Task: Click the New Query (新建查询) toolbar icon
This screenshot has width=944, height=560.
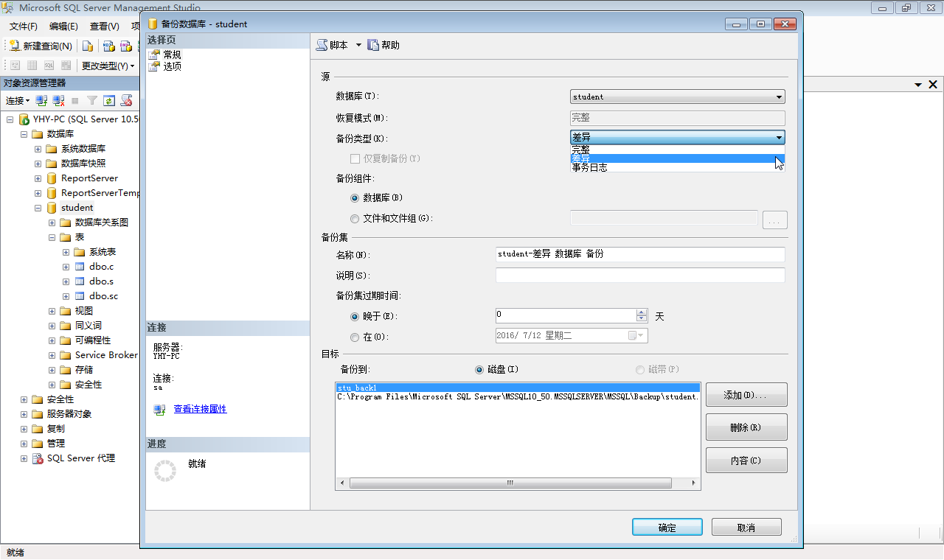Action: (15, 46)
